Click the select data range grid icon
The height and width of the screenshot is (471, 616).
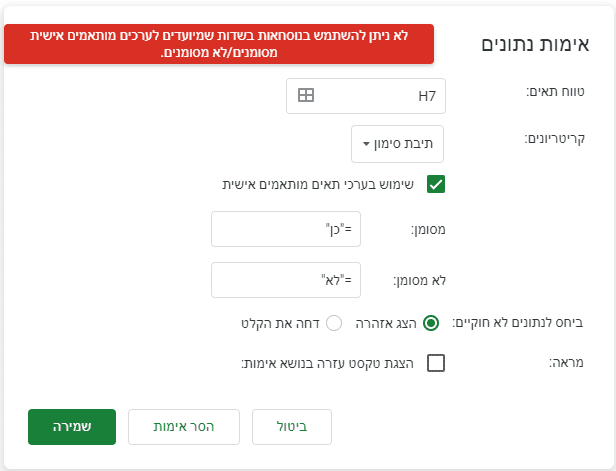(306, 96)
